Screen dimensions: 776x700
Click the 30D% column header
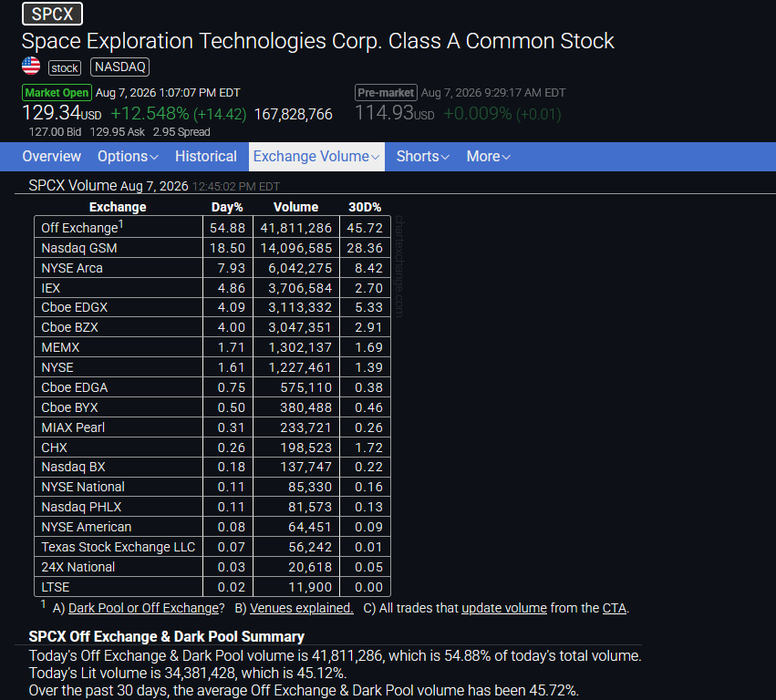(x=365, y=207)
